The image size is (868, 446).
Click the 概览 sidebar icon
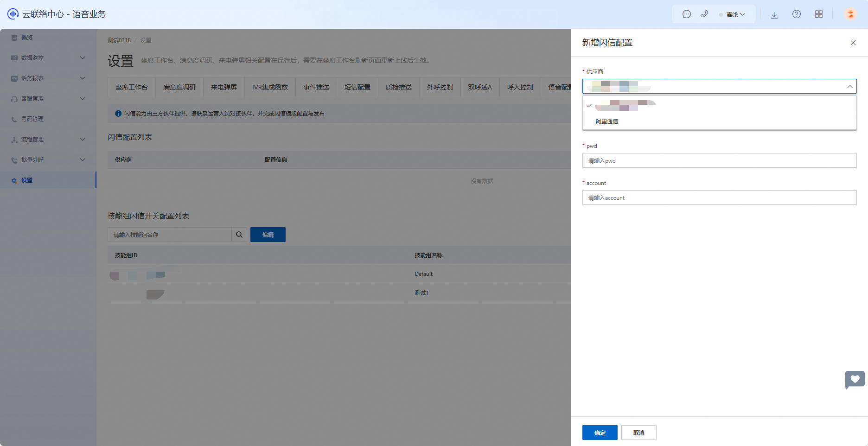coord(14,38)
